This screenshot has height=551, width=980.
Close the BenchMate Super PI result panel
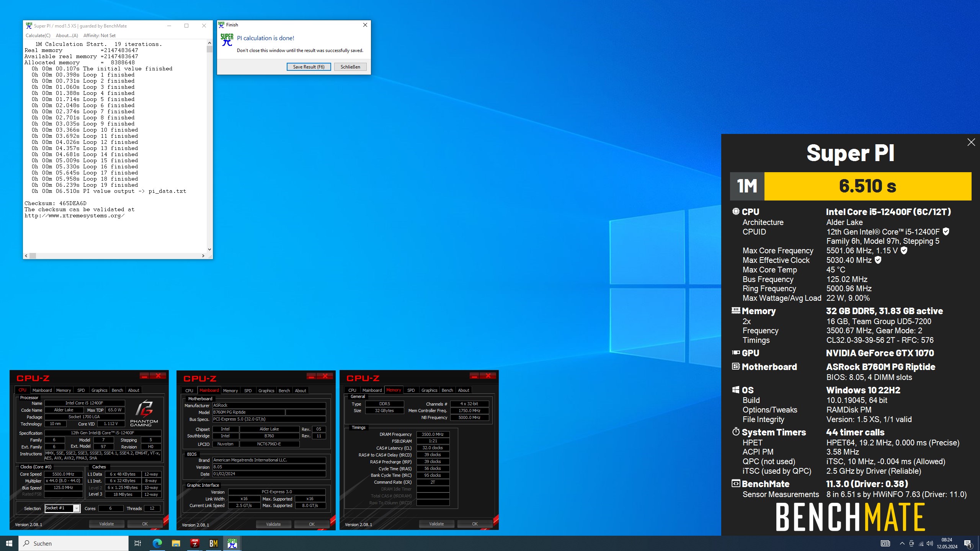pyautogui.click(x=971, y=142)
